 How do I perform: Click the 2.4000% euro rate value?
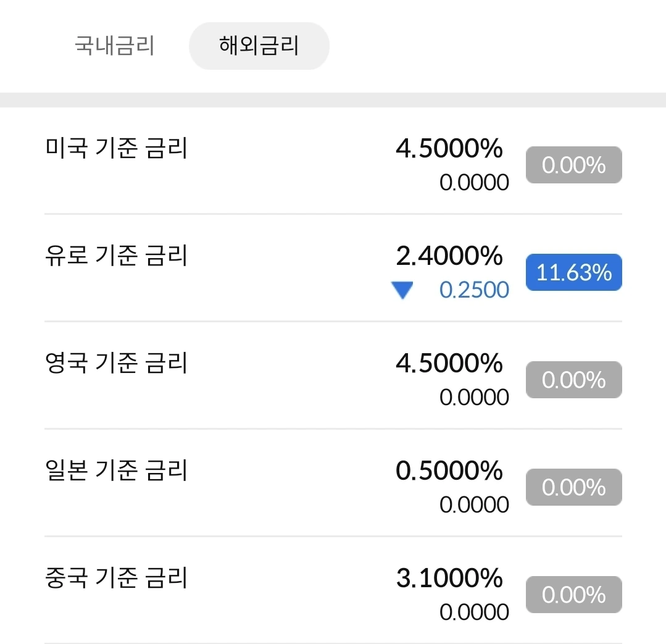(449, 256)
